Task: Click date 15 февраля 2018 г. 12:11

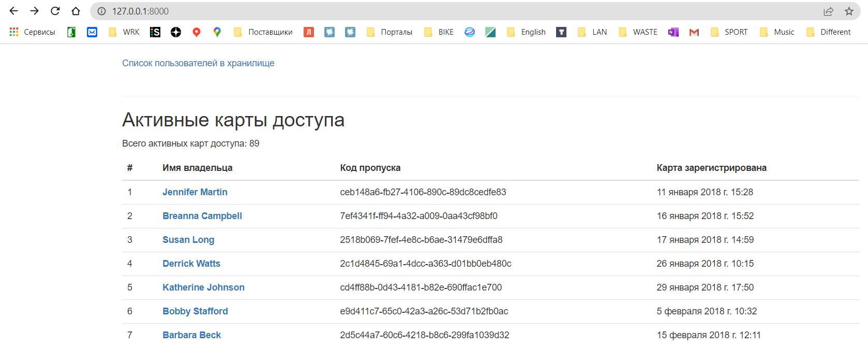Action: coord(709,335)
